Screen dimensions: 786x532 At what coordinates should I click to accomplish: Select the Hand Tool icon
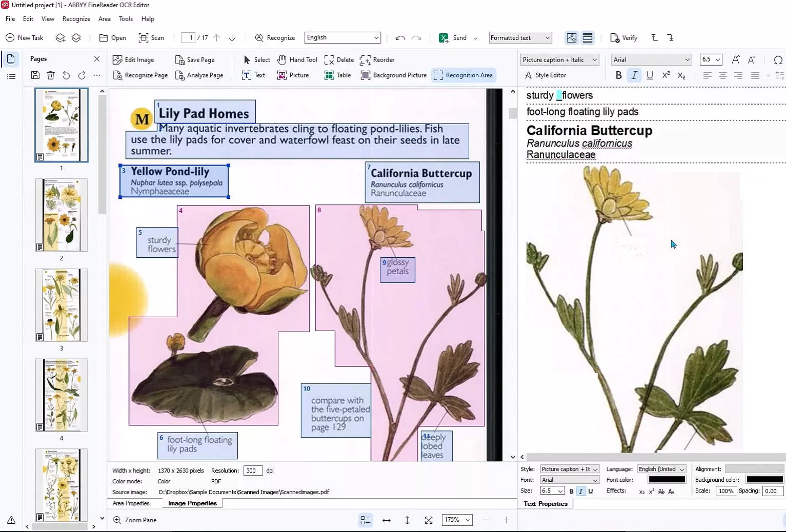click(282, 60)
